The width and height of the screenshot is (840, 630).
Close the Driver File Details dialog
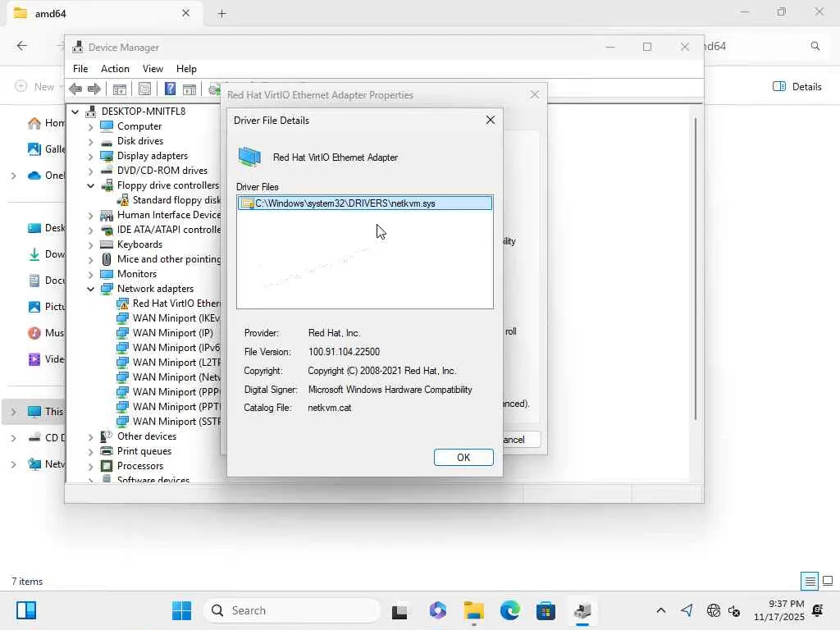[491, 120]
